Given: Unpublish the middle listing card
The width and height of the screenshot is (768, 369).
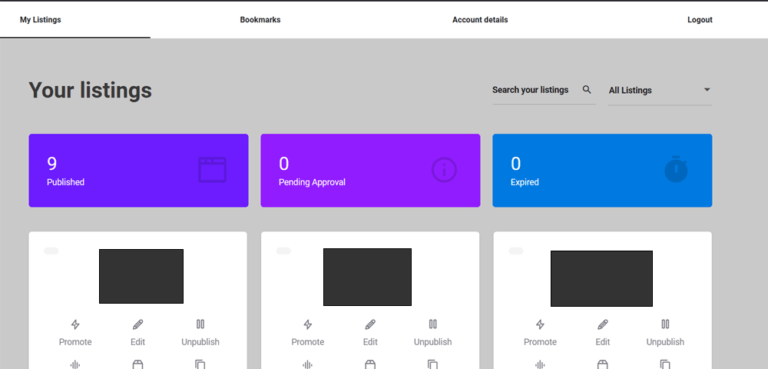Looking at the screenshot, I should [x=432, y=332].
